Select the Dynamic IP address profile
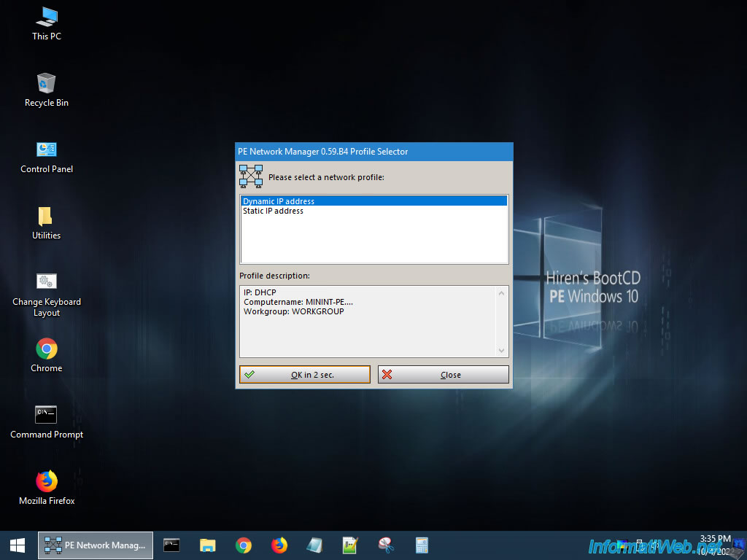This screenshot has height=560, width=747. 374,201
